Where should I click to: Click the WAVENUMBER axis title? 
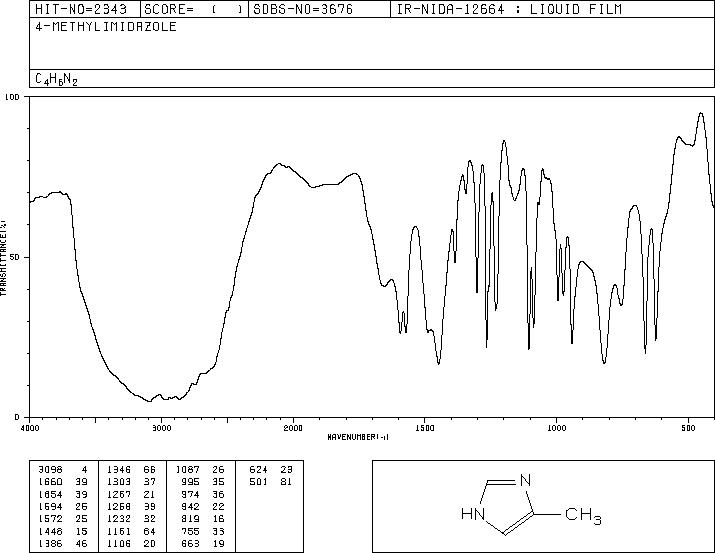click(x=358, y=437)
